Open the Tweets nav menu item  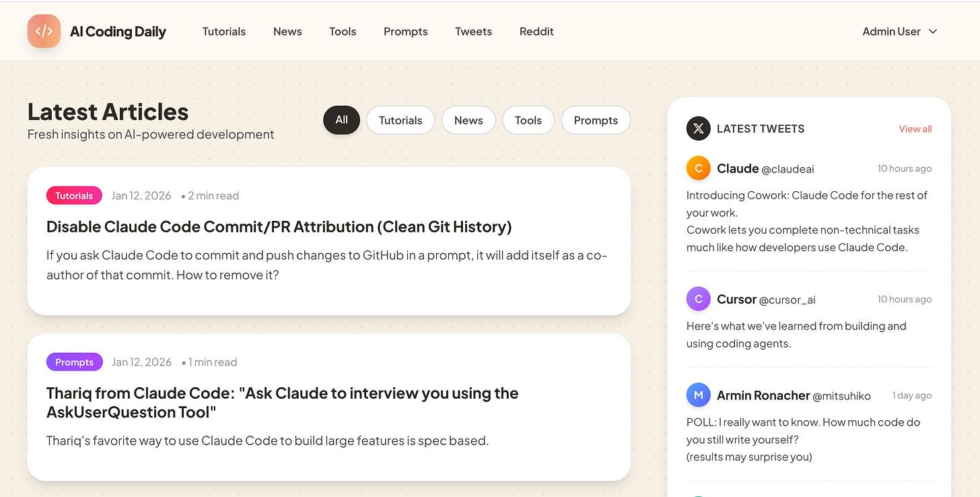tap(473, 32)
